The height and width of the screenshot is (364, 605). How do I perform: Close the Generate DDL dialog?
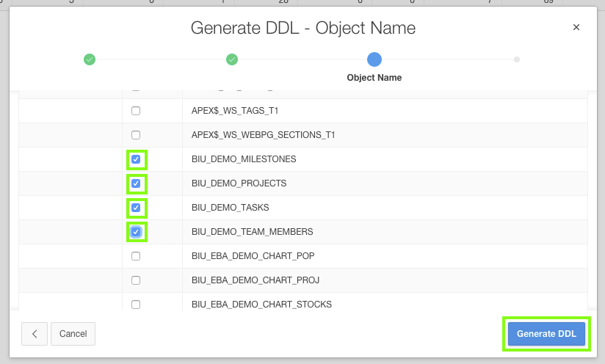pyautogui.click(x=576, y=27)
